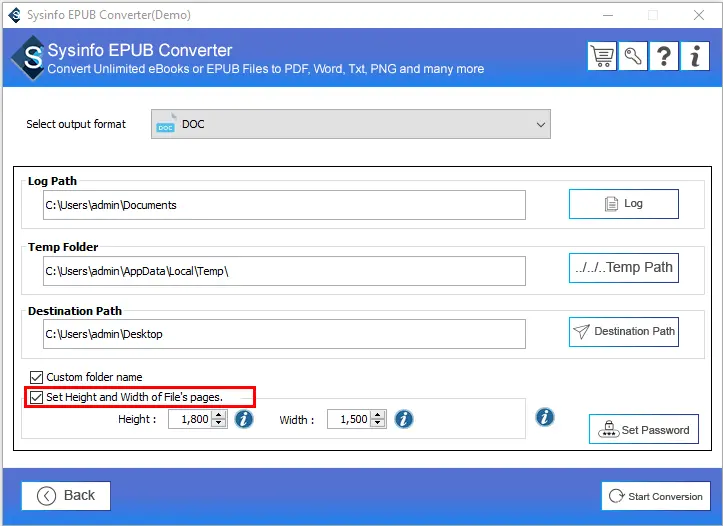Expand the output format dropdown
Viewport: 723px width, 526px height.
[x=541, y=125]
